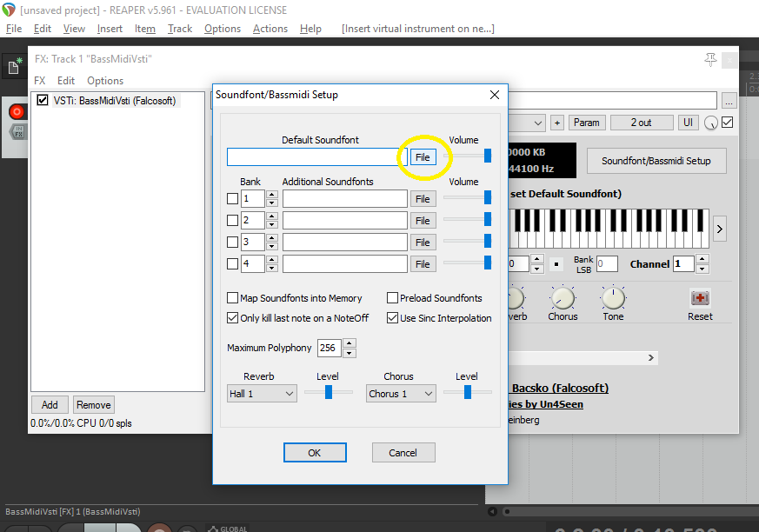This screenshot has width=759, height=532.
Task: Click the Bank 1 soundfont volume slider
Action: (468, 197)
